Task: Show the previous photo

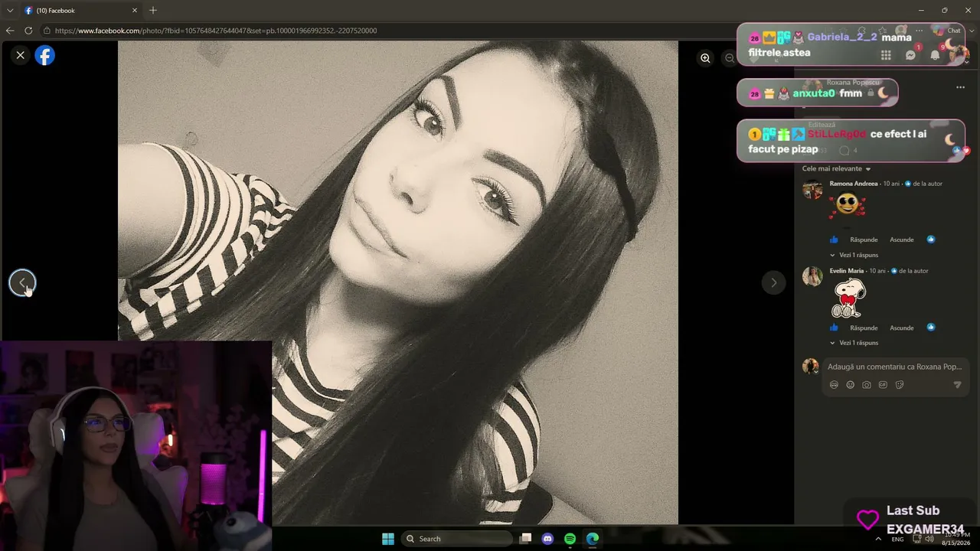Action: [x=22, y=282]
